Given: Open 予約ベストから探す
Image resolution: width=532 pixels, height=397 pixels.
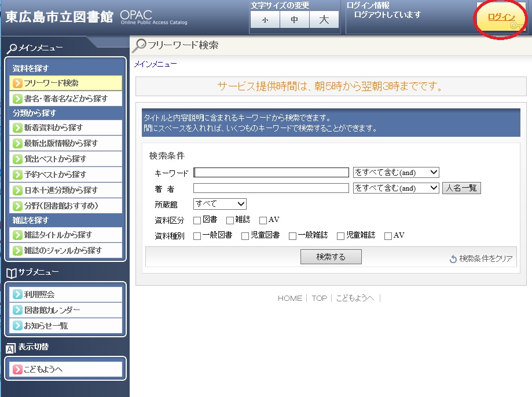Looking at the screenshot, I should click(x=66, y=174).
